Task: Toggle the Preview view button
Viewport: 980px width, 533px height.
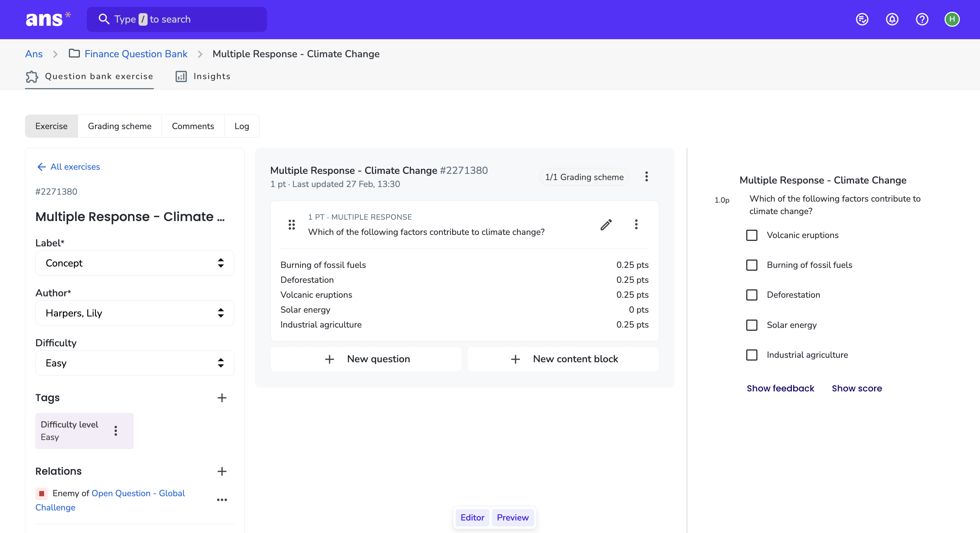Action: 513,518
